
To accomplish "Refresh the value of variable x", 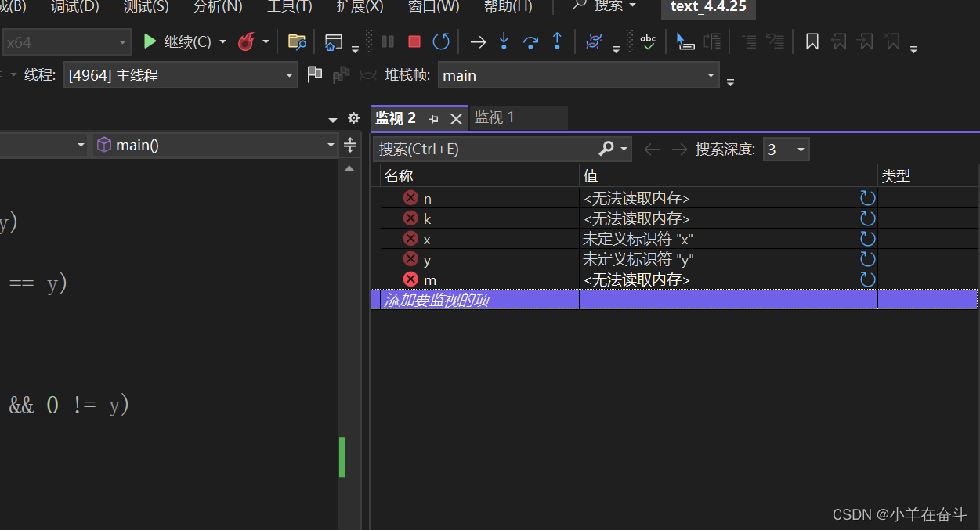I will (867, 239).
